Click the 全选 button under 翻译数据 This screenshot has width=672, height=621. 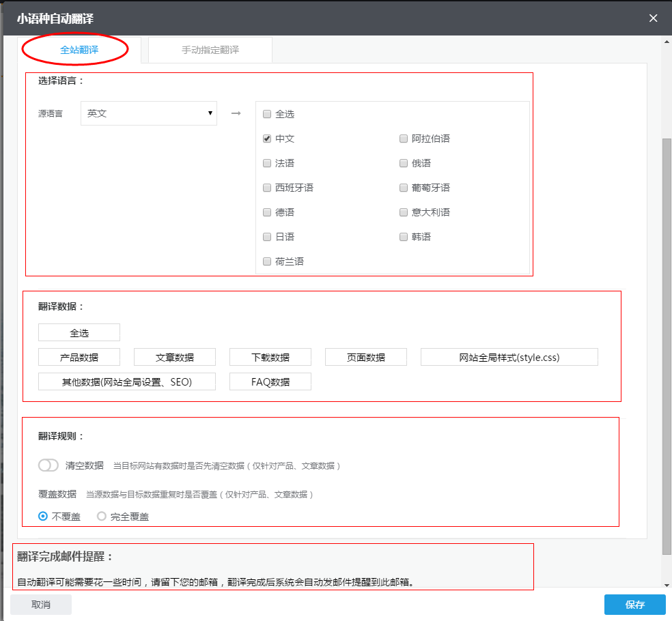click(x=79, y=332)
